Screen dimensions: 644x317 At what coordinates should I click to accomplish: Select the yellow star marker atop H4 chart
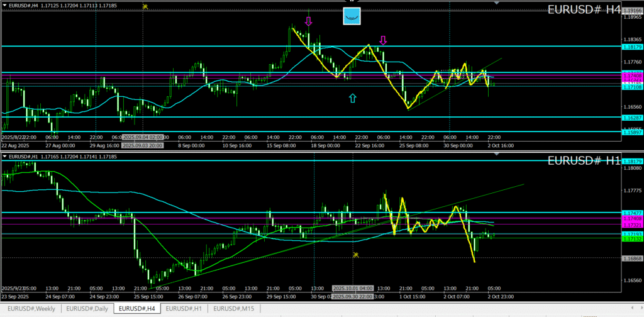coord(146,6)
